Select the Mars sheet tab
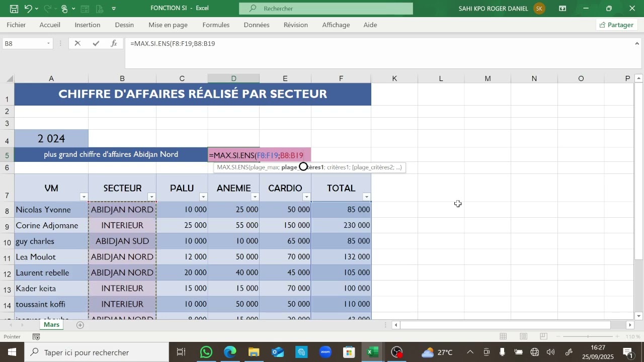 [x=51, y=325]
